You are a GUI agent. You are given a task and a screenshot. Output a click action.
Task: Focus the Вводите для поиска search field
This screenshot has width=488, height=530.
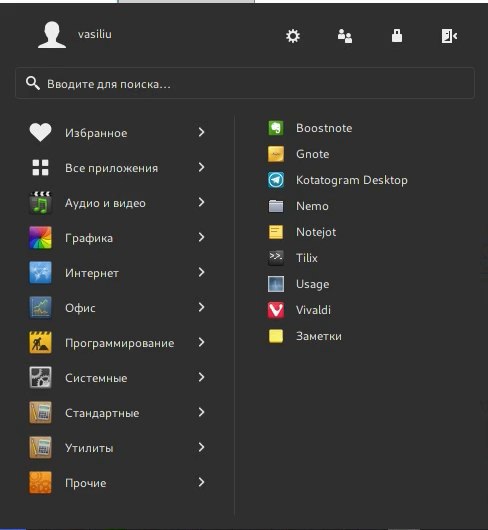click(x=245, y=83)
